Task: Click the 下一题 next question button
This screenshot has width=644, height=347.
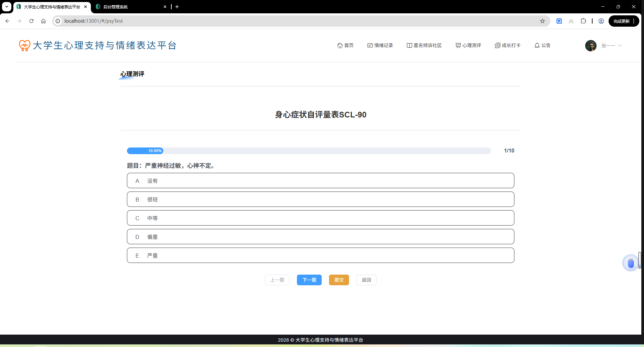Action: point(309,280)
